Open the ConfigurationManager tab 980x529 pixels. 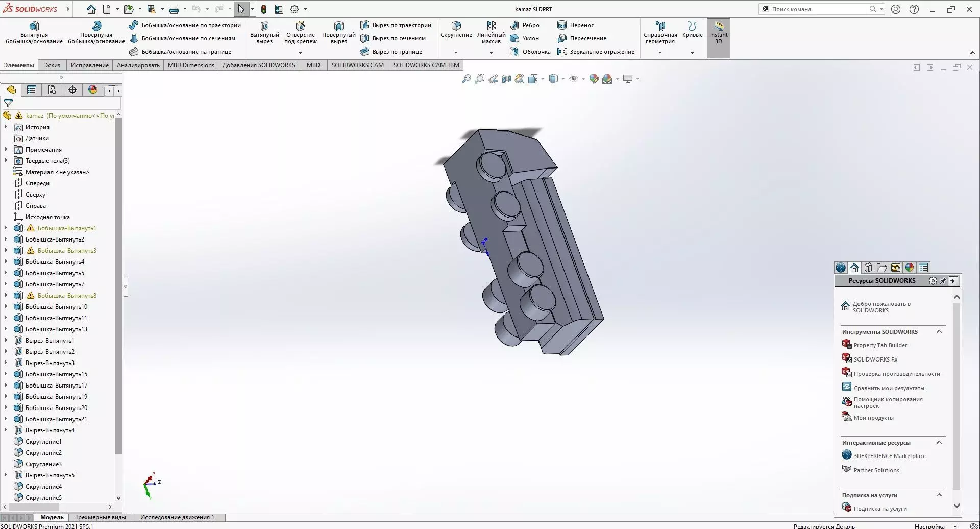tap(52, 90)
